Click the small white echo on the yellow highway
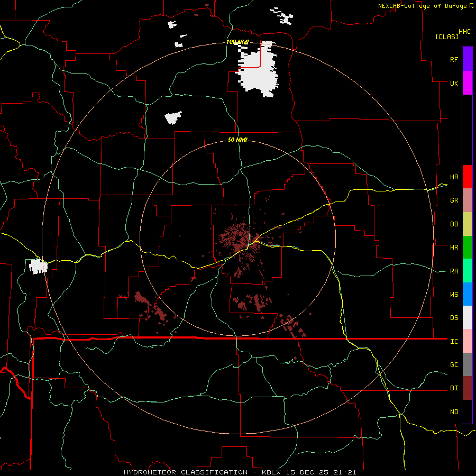Image resolution: width=476 pixels, height=476 pixels. pos(38,266)
